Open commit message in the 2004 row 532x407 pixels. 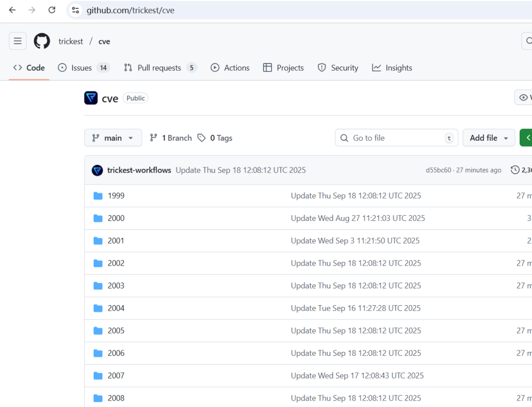click(356, 308)
